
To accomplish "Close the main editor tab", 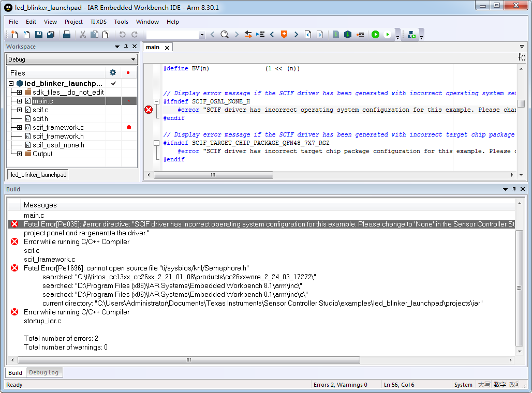I will coord(167,48).
